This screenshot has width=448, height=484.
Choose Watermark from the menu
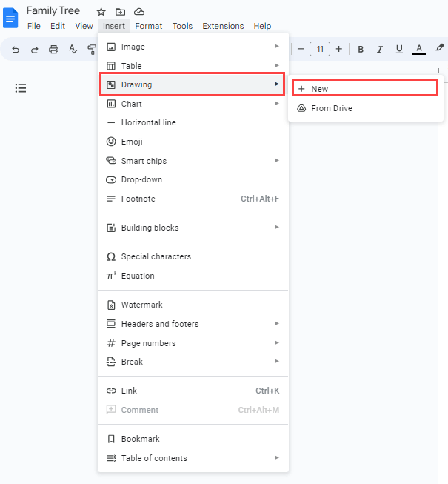(x=193, y=305)
